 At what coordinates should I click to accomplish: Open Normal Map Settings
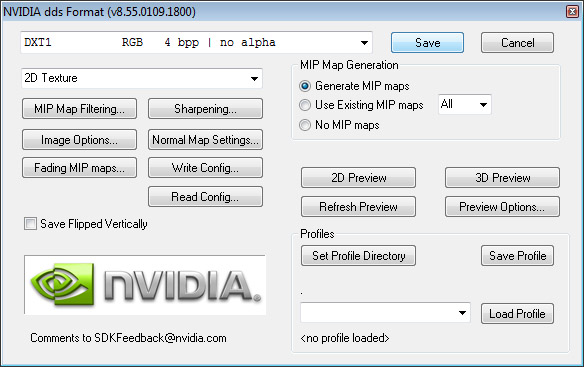tap(205, 140)
